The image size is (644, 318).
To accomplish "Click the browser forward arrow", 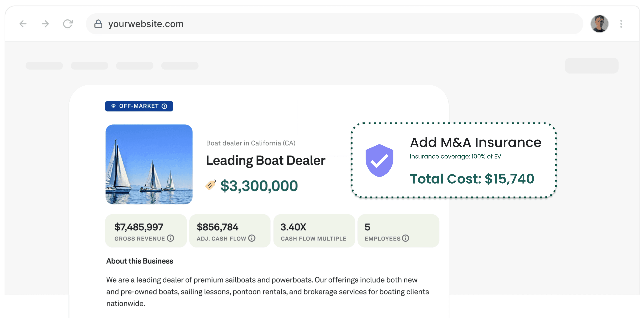I will pos(45,24).
